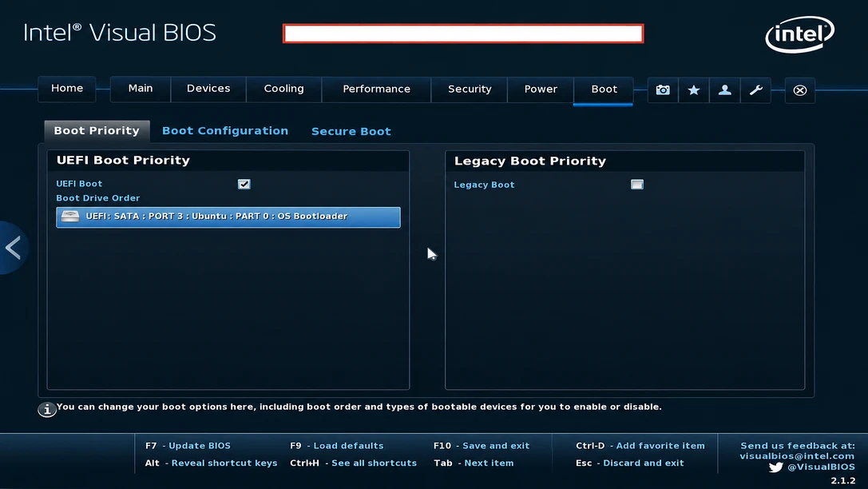The image size is (868, 489).
Task: Click the 2.1.2 version number
Action: (842, 480)
